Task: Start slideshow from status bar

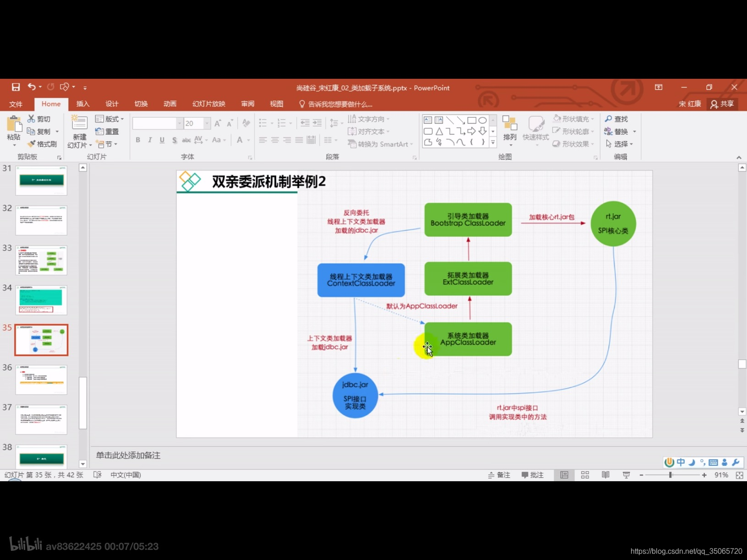Action: click(x=626, y=475)
